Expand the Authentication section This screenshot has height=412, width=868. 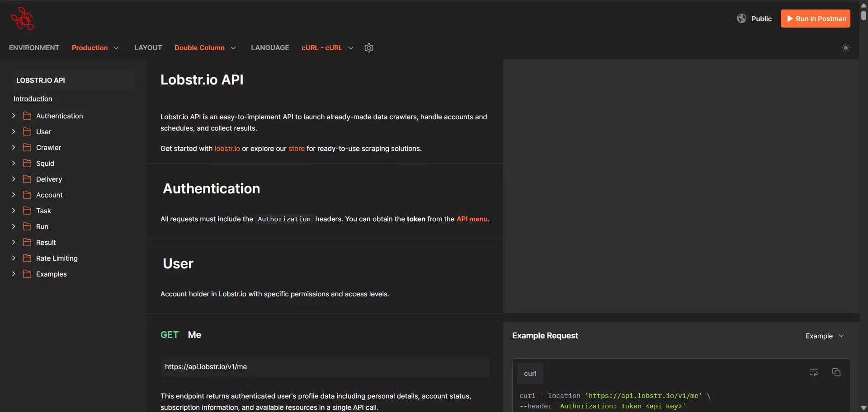(13, 116)
